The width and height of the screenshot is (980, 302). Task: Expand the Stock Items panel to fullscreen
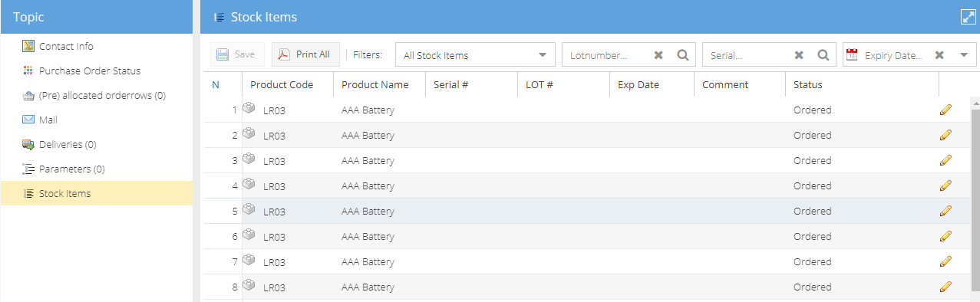(968, 17)
